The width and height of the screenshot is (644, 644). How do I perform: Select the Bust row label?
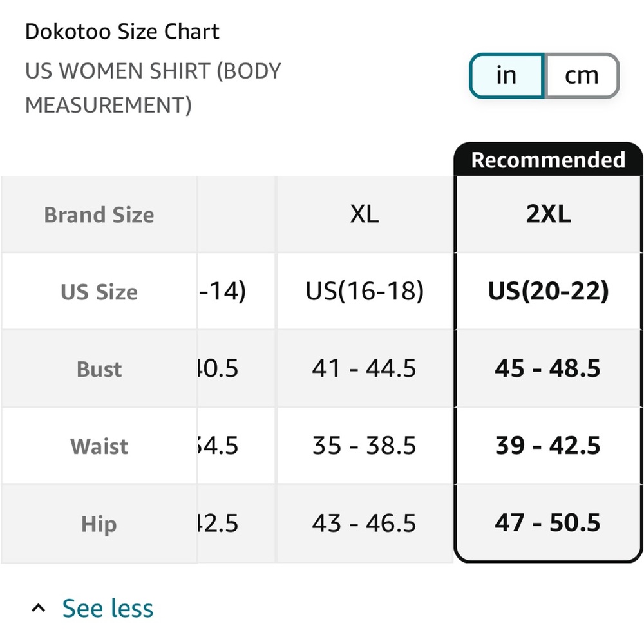click(x=99, y=369)
